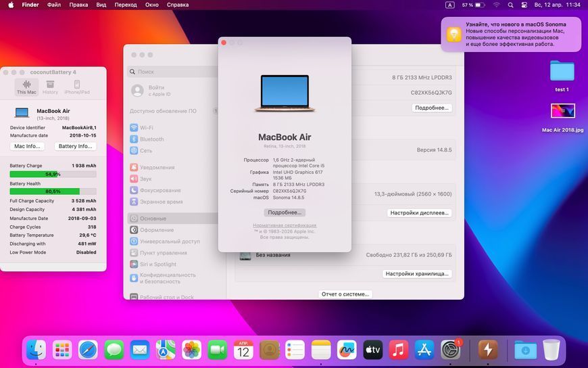Click the Battery Health progress bar
The image size is (588, 368).
pos(53,191)
